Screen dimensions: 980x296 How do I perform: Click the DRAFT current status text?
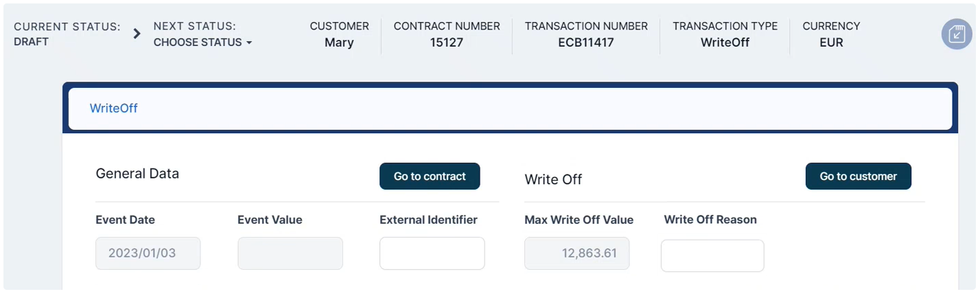[x=32, y=42]
